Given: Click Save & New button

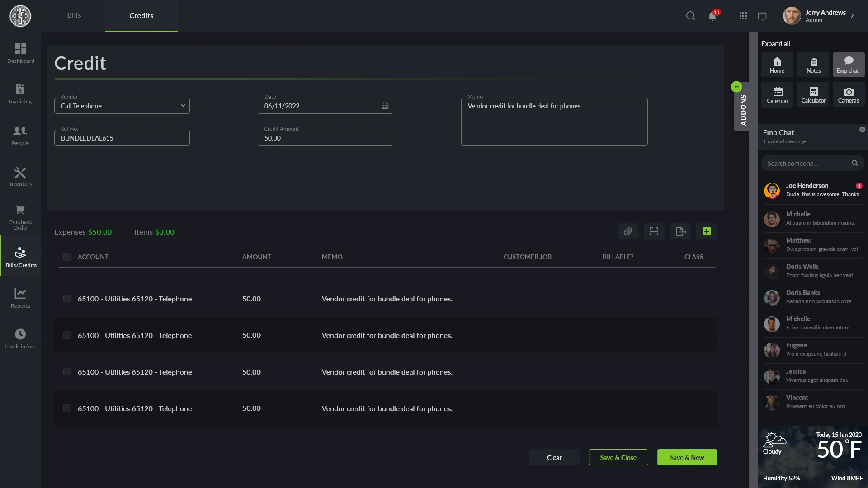Looking at the screenshot, I should click(687, 457).
